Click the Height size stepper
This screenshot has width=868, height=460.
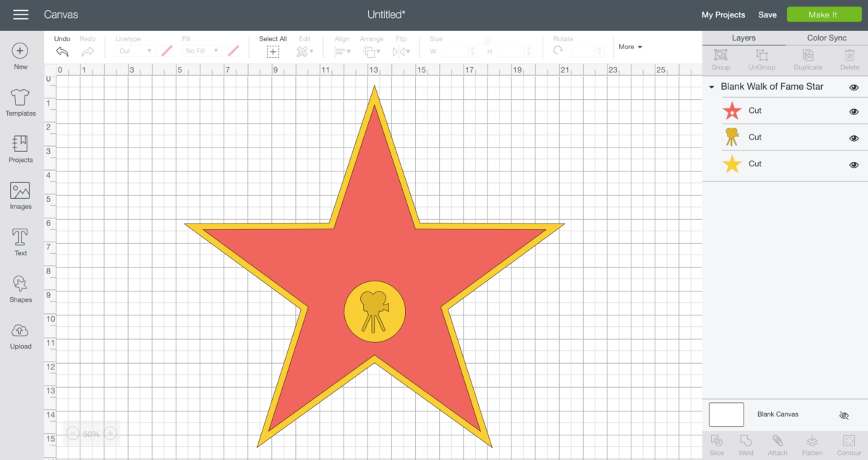[x=529, y=51]
